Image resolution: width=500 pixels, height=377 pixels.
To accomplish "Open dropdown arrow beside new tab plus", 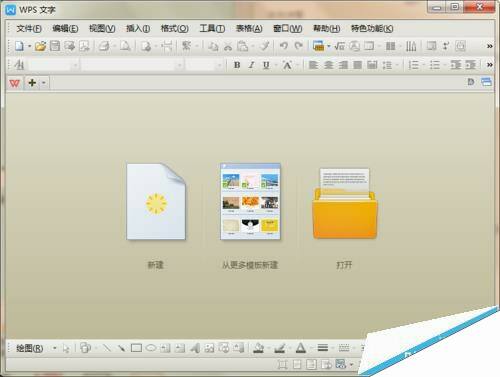I will (44, 83).
